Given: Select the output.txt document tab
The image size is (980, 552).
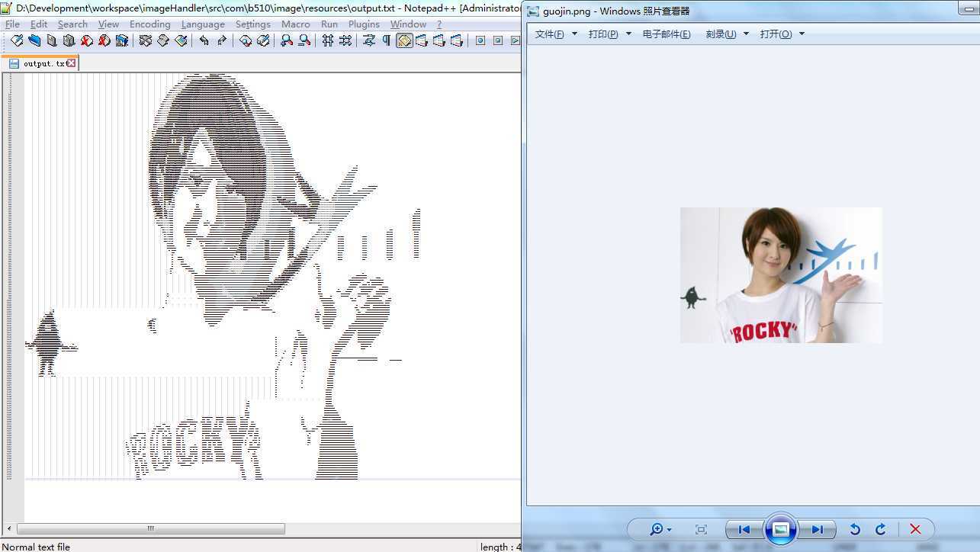Looking at the screenshot, I should coord(40,63).
